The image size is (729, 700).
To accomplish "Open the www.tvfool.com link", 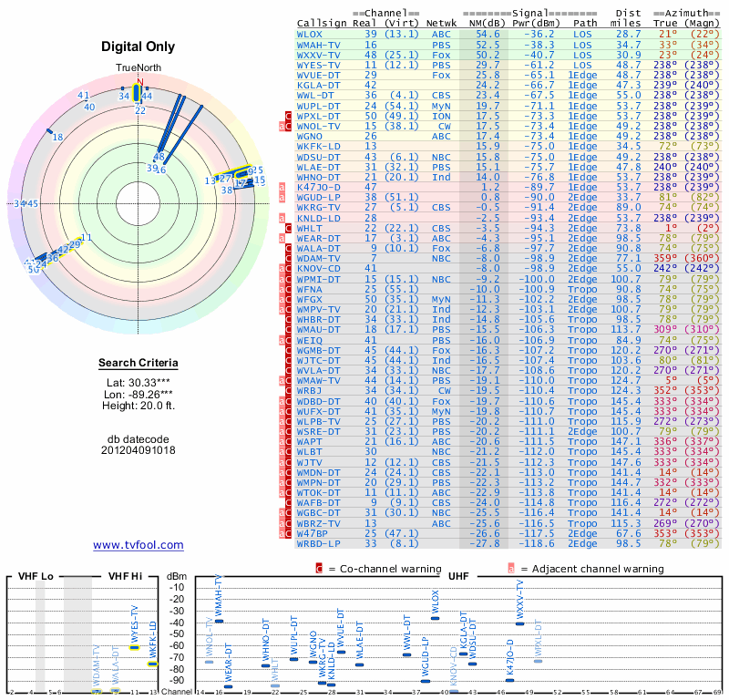I will click(139, 545).
